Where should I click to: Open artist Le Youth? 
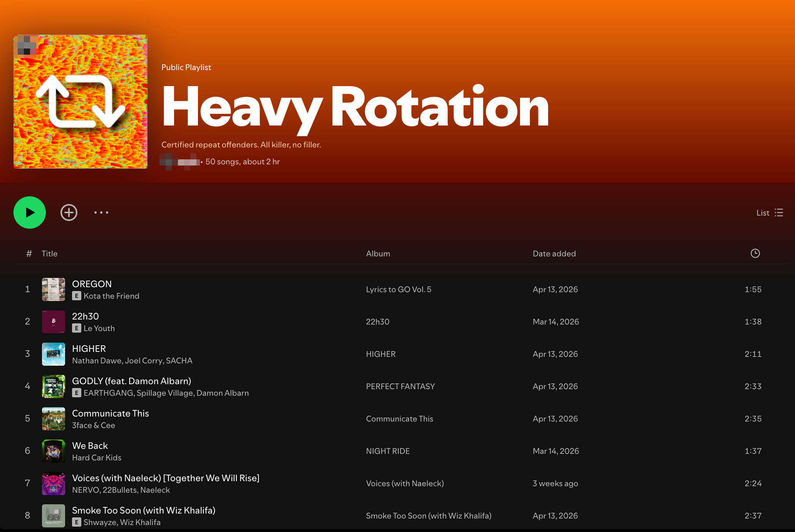click(99, 328)
